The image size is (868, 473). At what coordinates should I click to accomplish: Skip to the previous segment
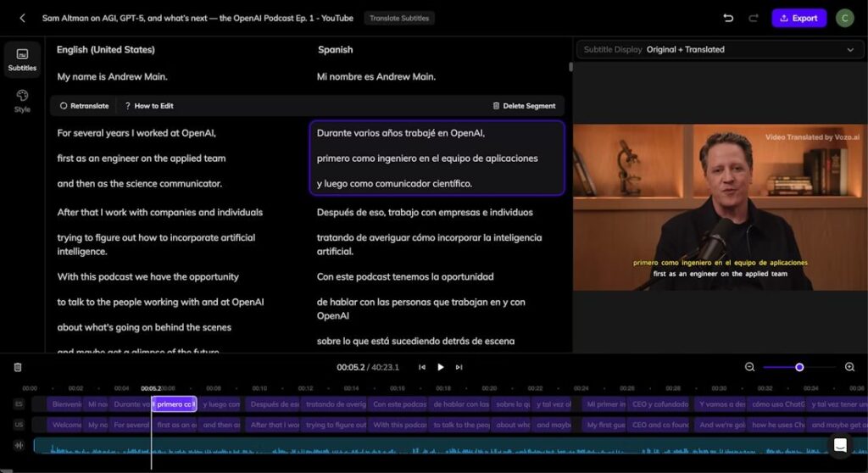pos(422,367)
